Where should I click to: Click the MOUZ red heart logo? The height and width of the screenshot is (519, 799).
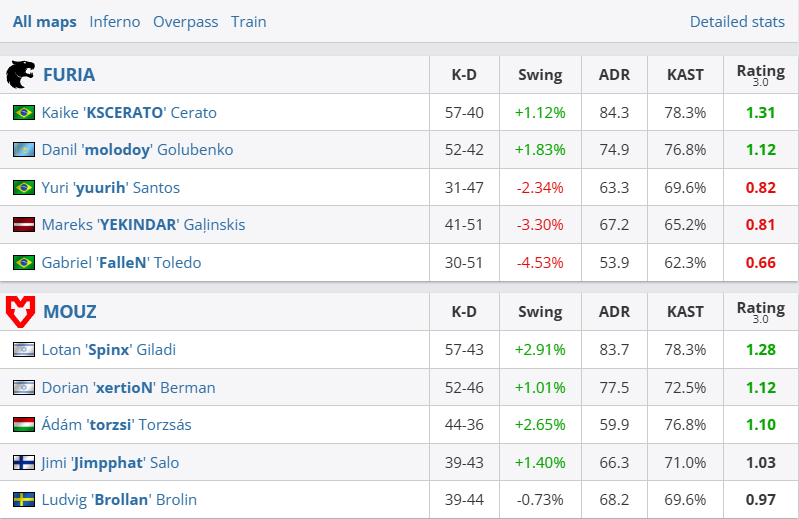pos(20,311)
